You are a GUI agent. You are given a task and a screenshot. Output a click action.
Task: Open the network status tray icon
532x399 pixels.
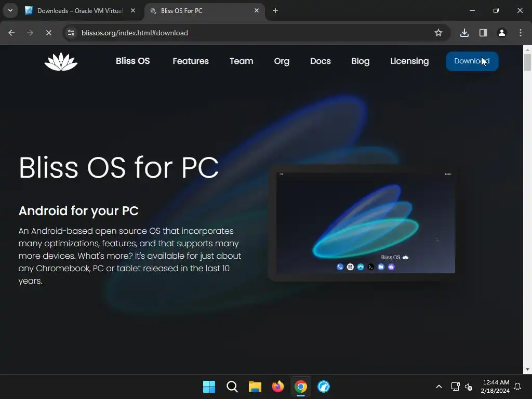455,387
